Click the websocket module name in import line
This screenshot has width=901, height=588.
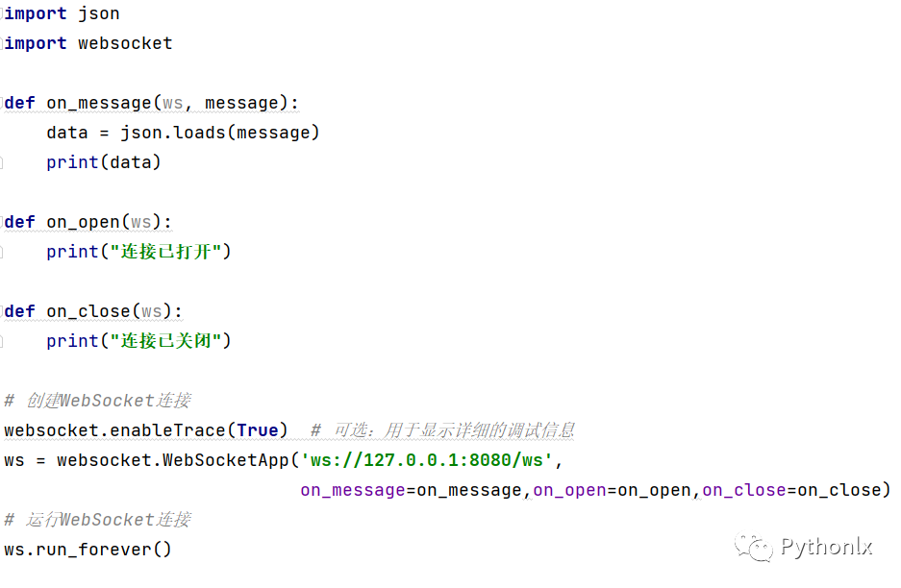pos(125,43)
